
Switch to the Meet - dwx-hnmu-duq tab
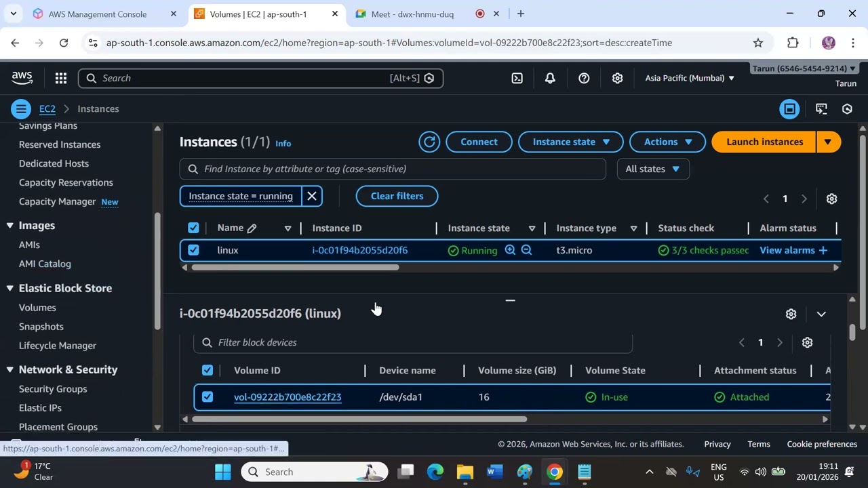pos(412,14)
